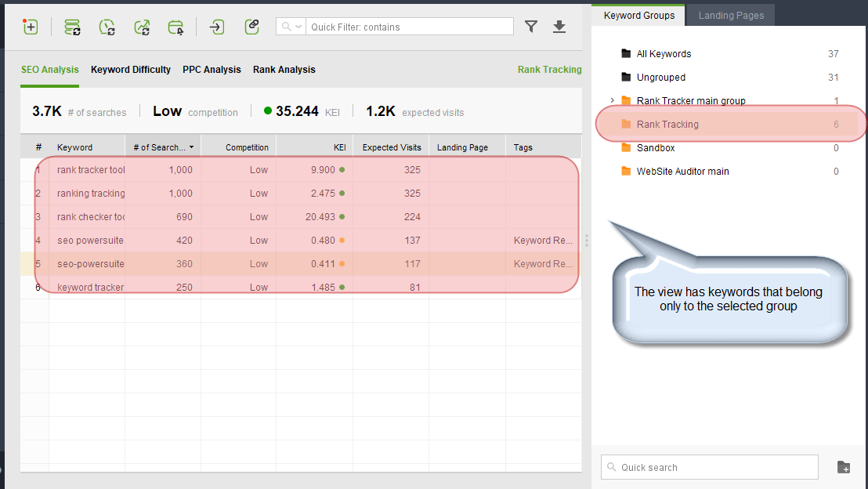This screenshot has height=489, width=868.
Task: Click the link in square toolbar icon
Action: coord(252,27)
